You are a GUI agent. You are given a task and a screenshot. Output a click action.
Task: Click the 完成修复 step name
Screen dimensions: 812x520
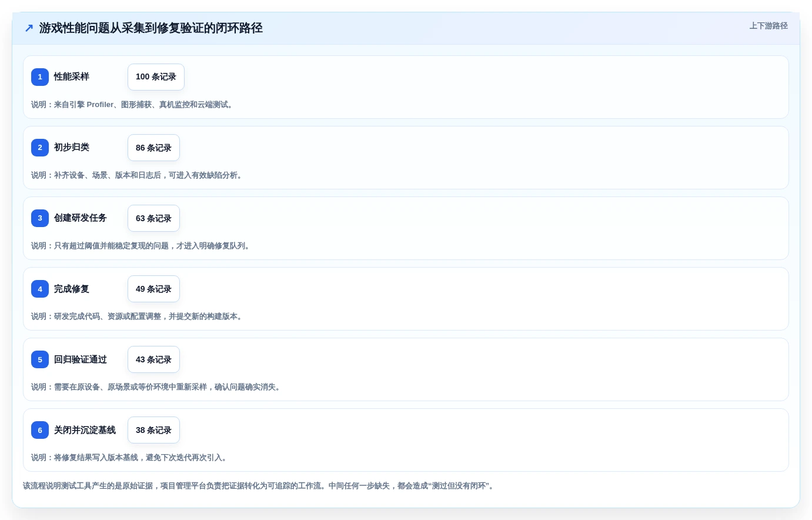[72, 289]
